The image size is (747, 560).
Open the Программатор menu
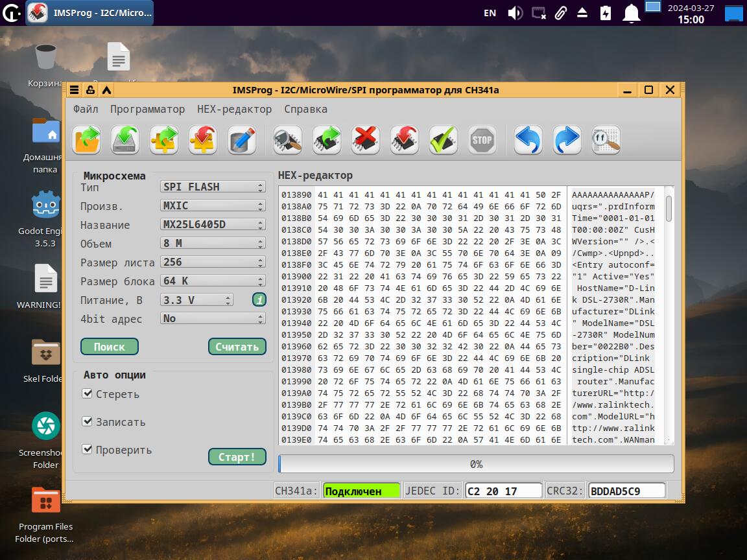148,109
